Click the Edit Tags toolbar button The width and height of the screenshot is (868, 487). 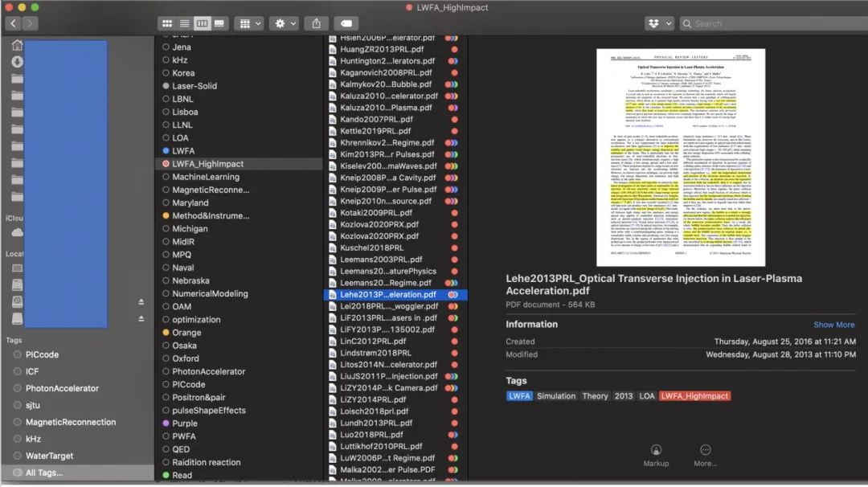[346, 24]
